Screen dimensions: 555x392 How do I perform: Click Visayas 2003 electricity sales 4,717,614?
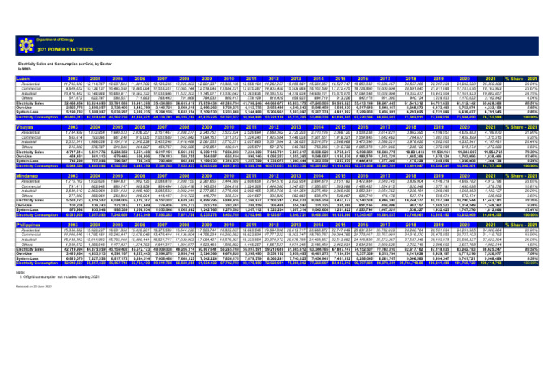(74, 152)
